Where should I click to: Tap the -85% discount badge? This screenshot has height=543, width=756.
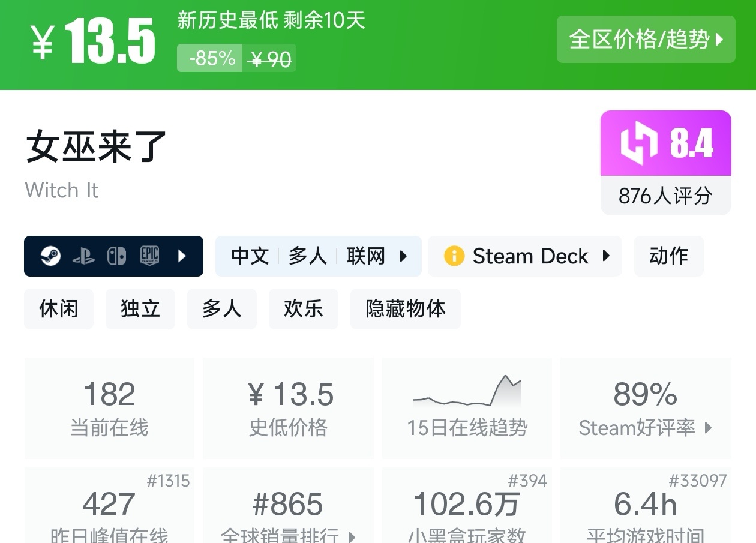210,58
